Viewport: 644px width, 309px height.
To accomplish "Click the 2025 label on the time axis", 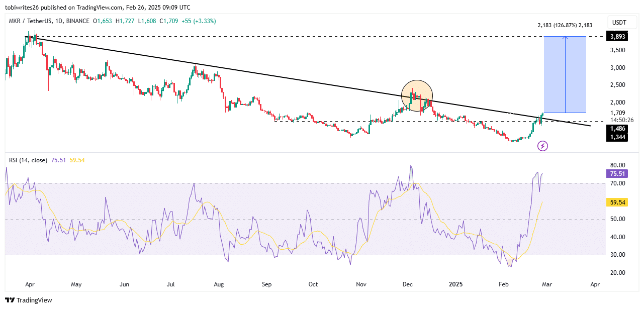I will tap(455, 284).
